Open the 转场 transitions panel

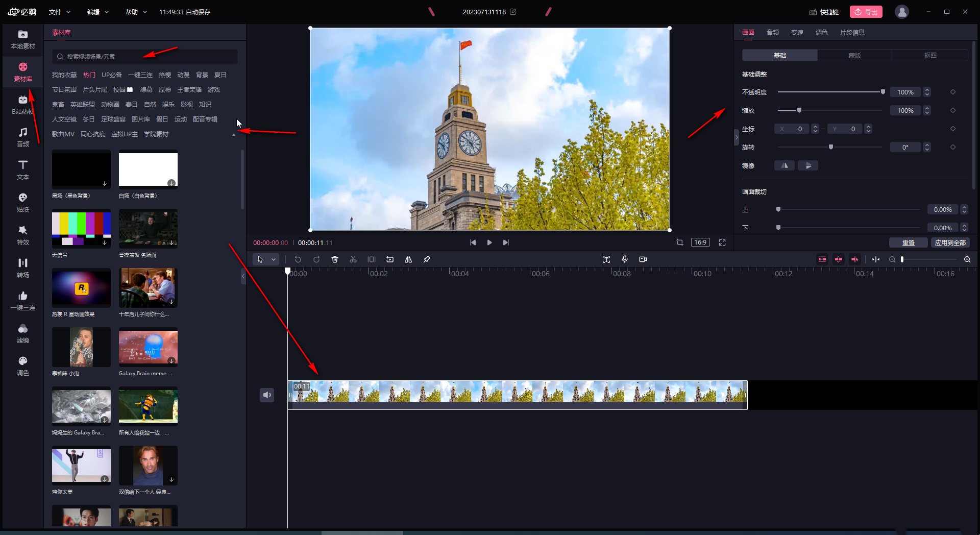click(23, 267)
